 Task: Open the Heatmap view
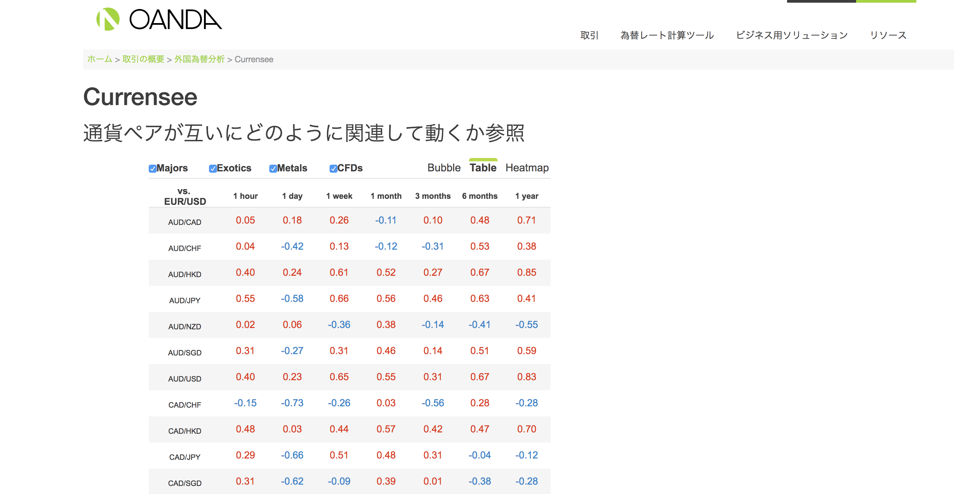pos(527,167)
